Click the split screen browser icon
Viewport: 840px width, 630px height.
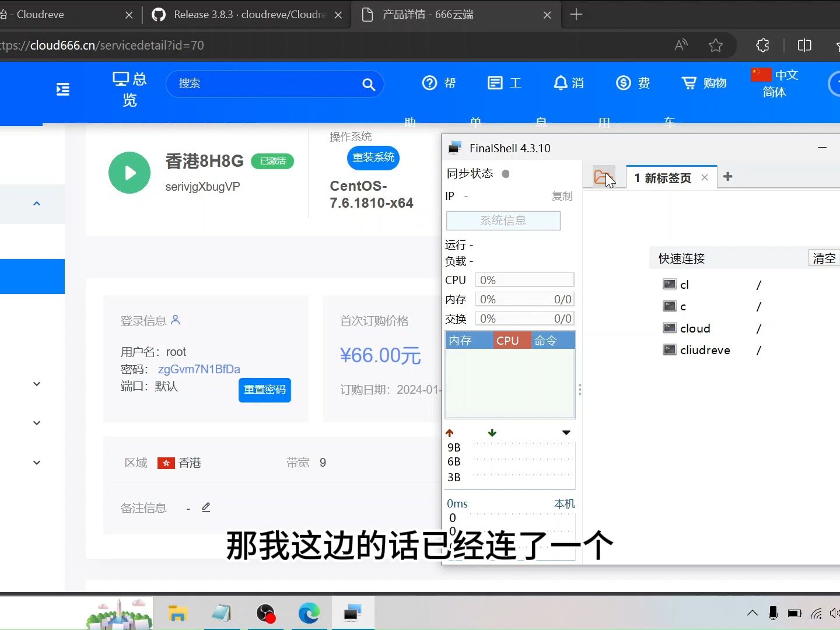[804, 45]
